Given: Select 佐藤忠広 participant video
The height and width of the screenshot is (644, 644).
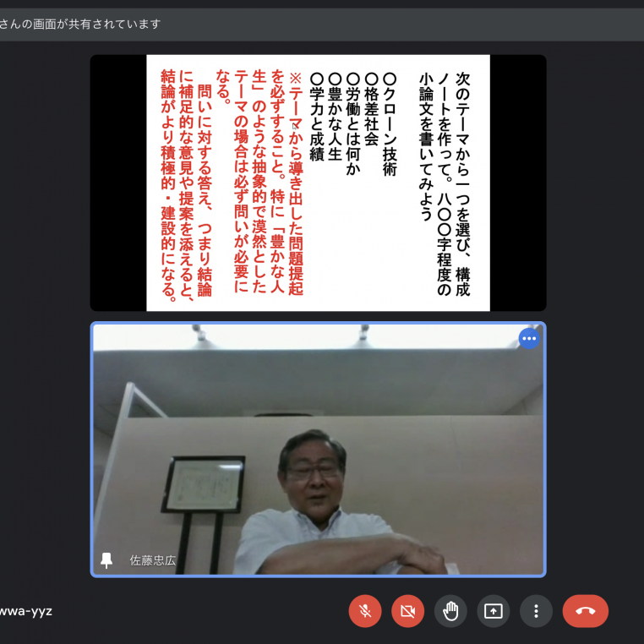Looking at the screenshot, I should tap(319, 450).
